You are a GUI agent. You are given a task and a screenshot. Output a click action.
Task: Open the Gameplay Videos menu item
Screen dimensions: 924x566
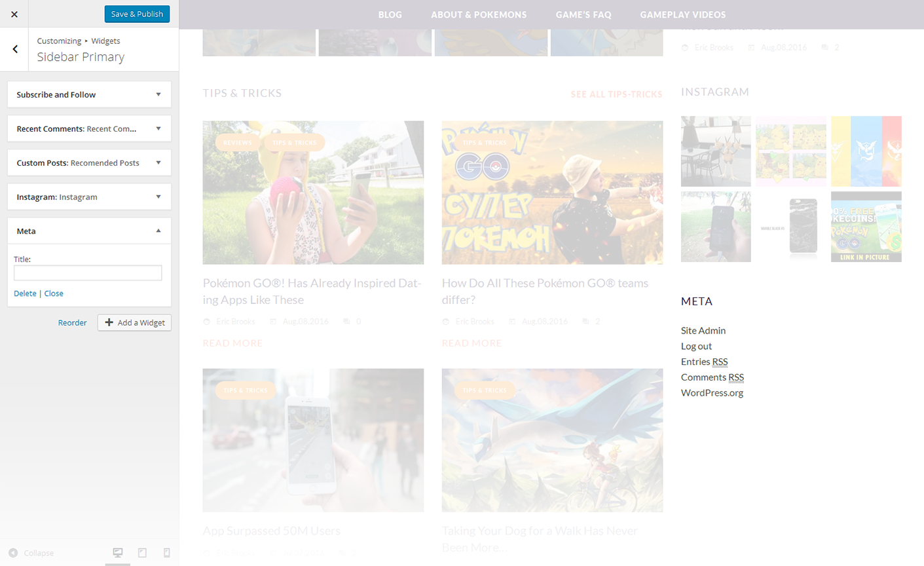pos(682,14)
